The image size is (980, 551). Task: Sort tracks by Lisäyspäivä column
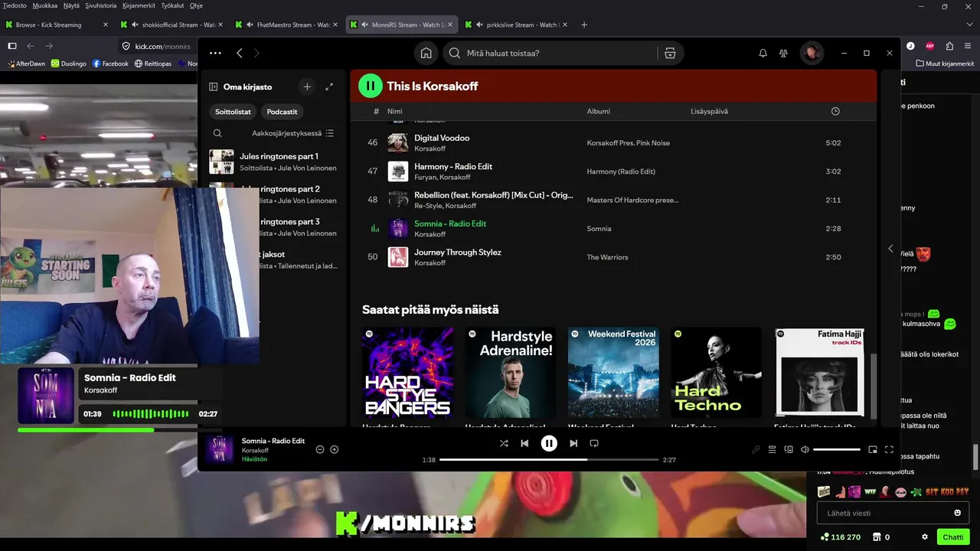click(x=709, y=111)
